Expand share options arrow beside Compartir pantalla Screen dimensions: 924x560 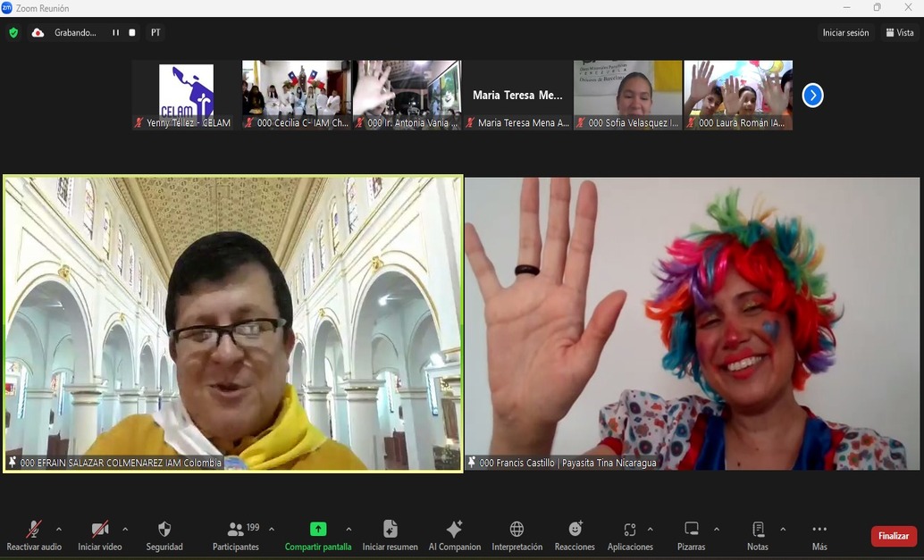click(x=349, y=529)
